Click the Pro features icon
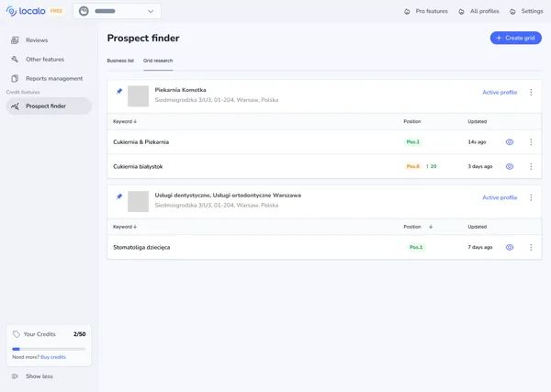This screenshot has width=551, height=392. click(407, 12)
